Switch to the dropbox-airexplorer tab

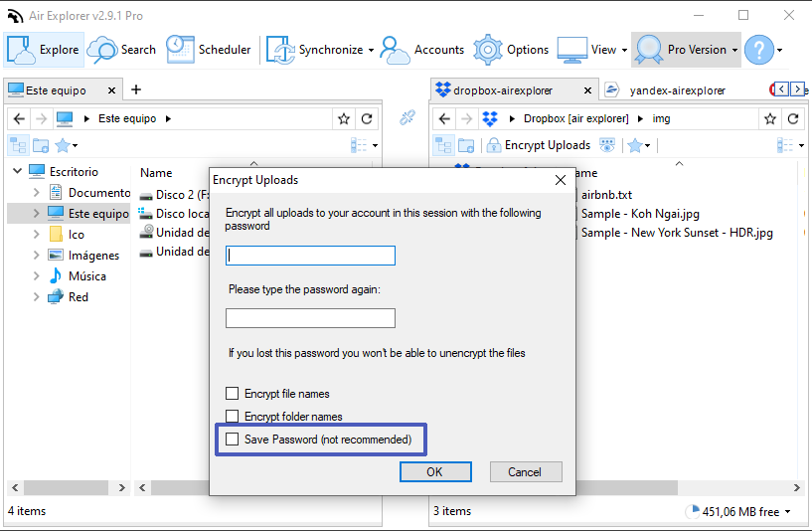point(502,90)
